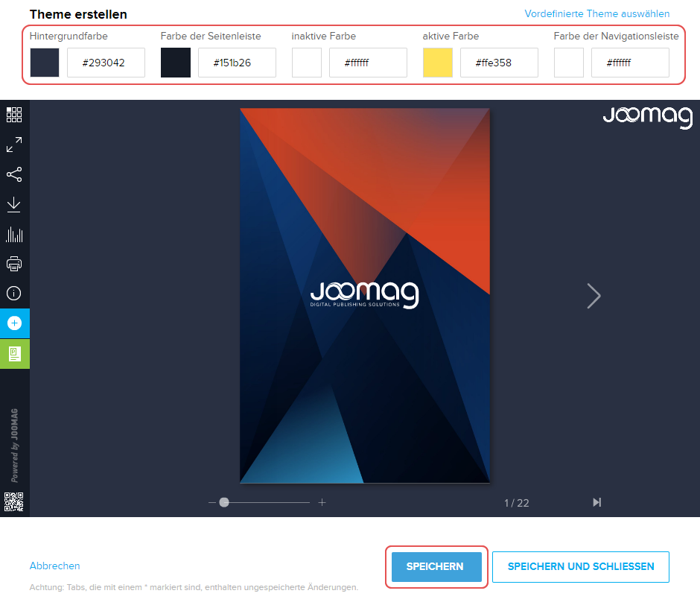Screen dimensions: 700x611
Task: Click the download icon in sidebar
Action: 14,204
